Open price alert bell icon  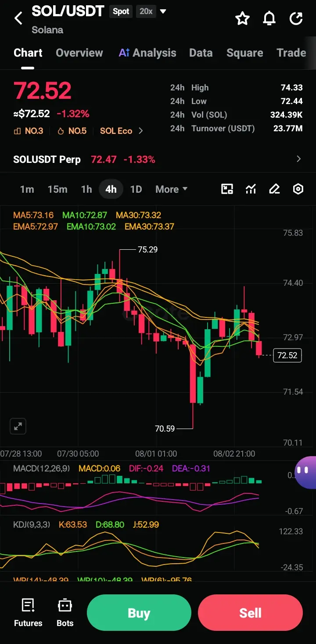(269, 18)
